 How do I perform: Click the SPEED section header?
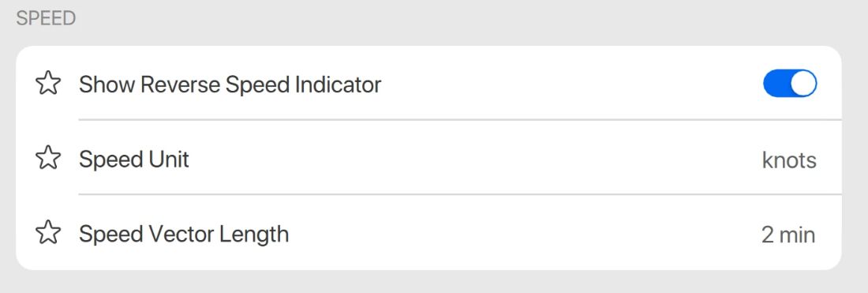click(x=46, y=18)
